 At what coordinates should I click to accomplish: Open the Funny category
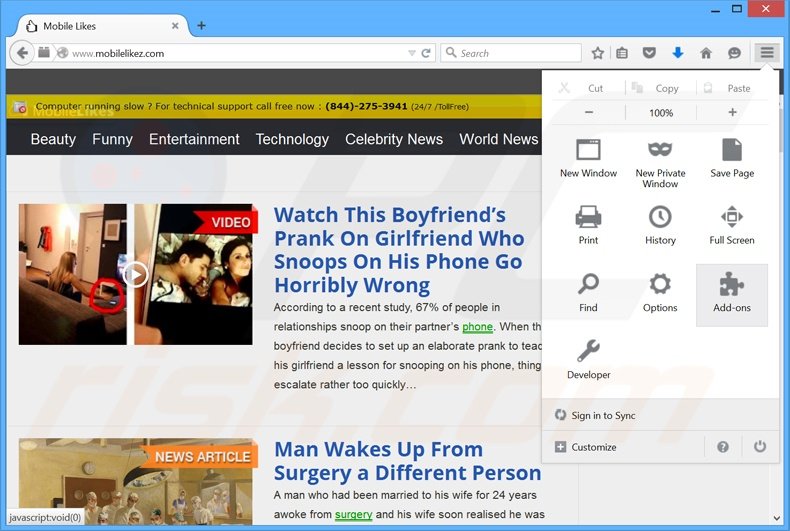pyautogui.click(x=112, y=139)
